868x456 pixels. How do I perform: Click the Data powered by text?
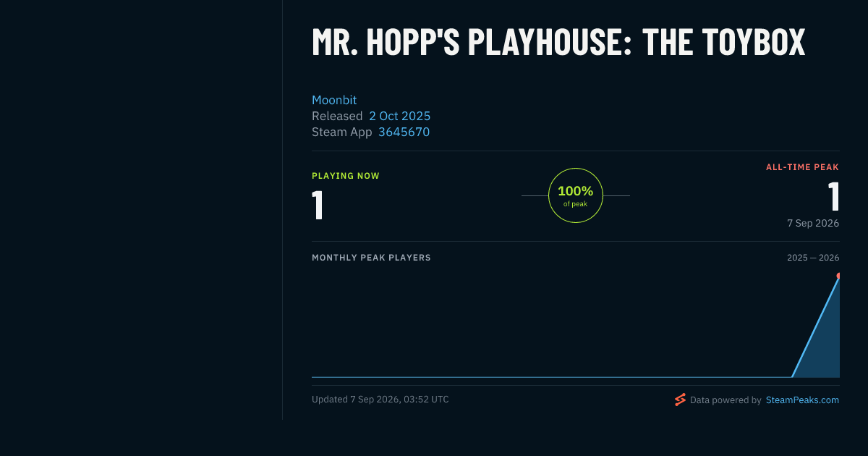726,400
